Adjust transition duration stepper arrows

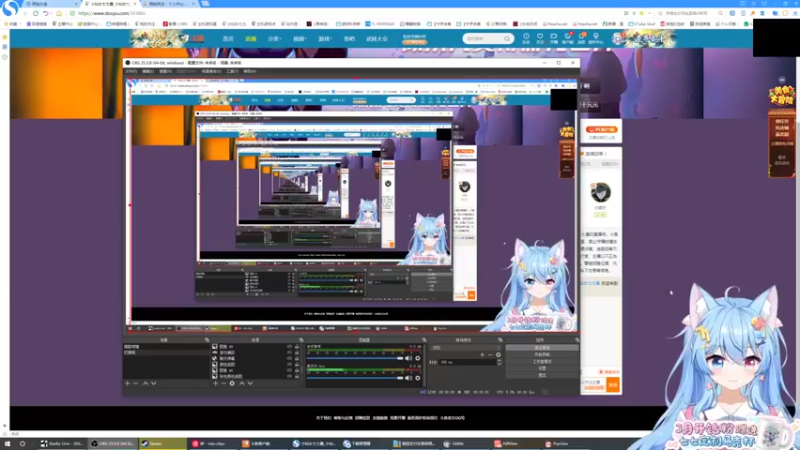point(499,362)
